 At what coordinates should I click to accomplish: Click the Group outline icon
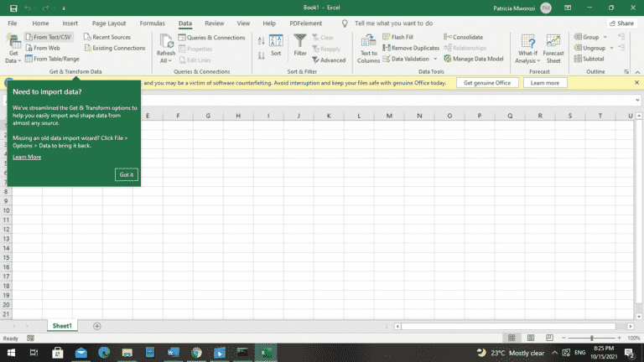click(578, 37)
